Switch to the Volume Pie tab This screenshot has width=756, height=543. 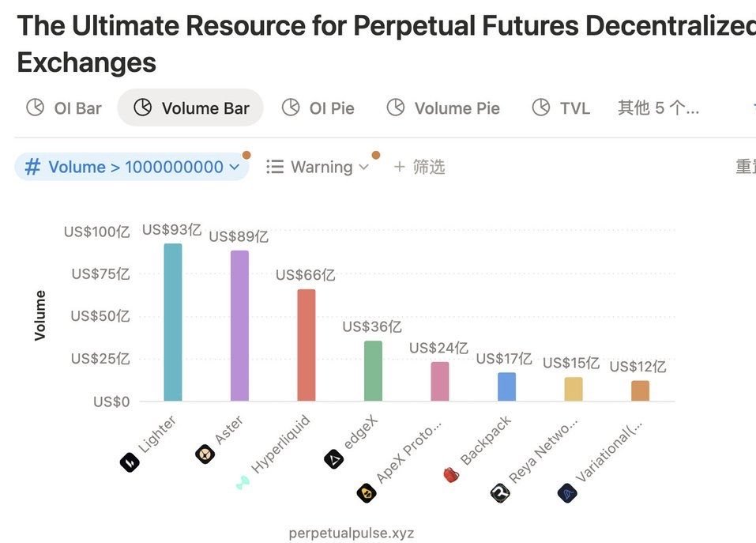[443, 108]
